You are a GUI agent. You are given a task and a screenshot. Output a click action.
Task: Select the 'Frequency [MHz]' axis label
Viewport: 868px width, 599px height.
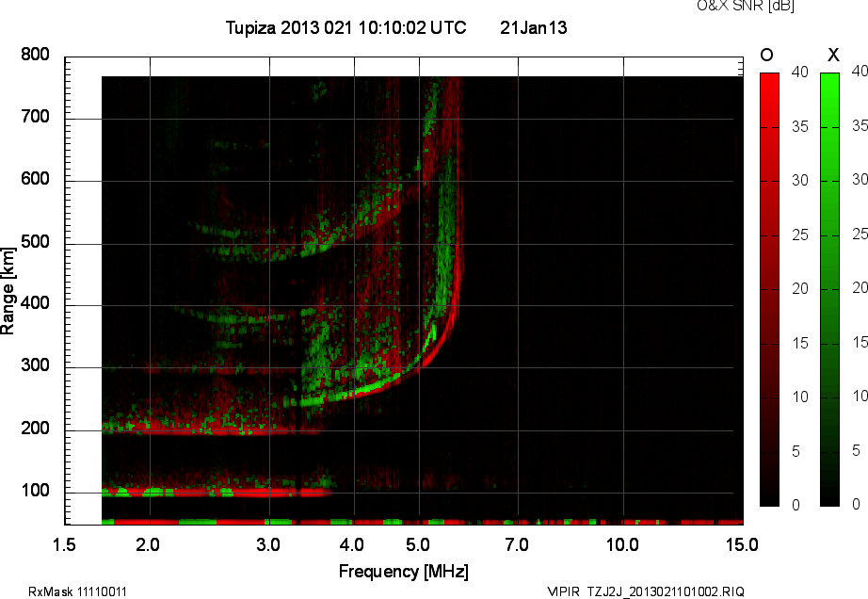pyautogui.click(x=404, y=572)
